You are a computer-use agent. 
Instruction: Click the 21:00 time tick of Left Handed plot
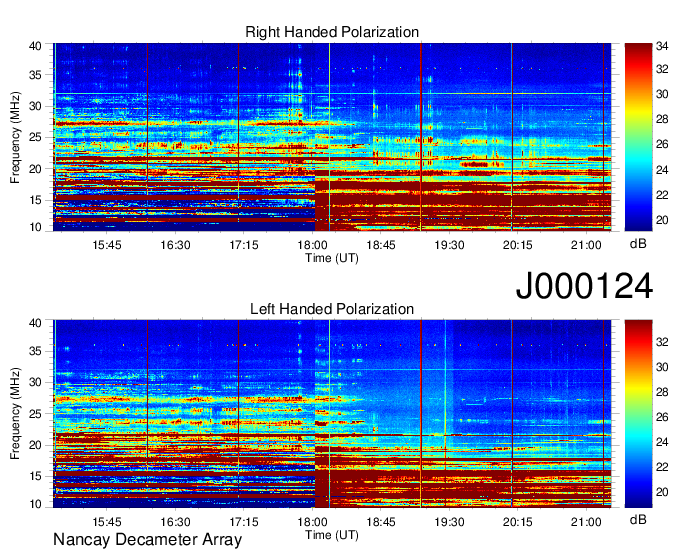click(586, 522)
